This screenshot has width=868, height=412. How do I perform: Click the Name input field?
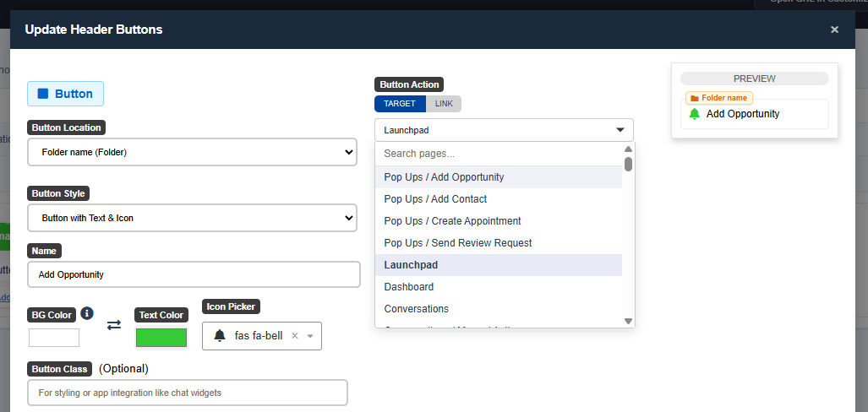194,274
